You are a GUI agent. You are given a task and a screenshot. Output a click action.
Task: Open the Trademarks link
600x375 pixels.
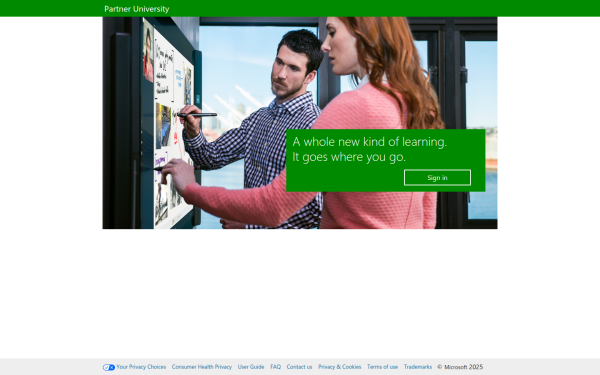tap(418, 367)
